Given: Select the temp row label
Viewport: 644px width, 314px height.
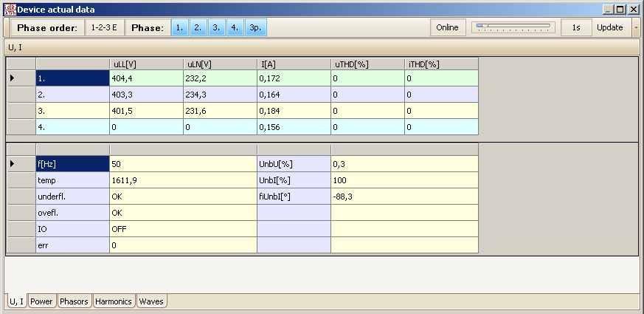Looking at the screenshot, I should (72, 180).
